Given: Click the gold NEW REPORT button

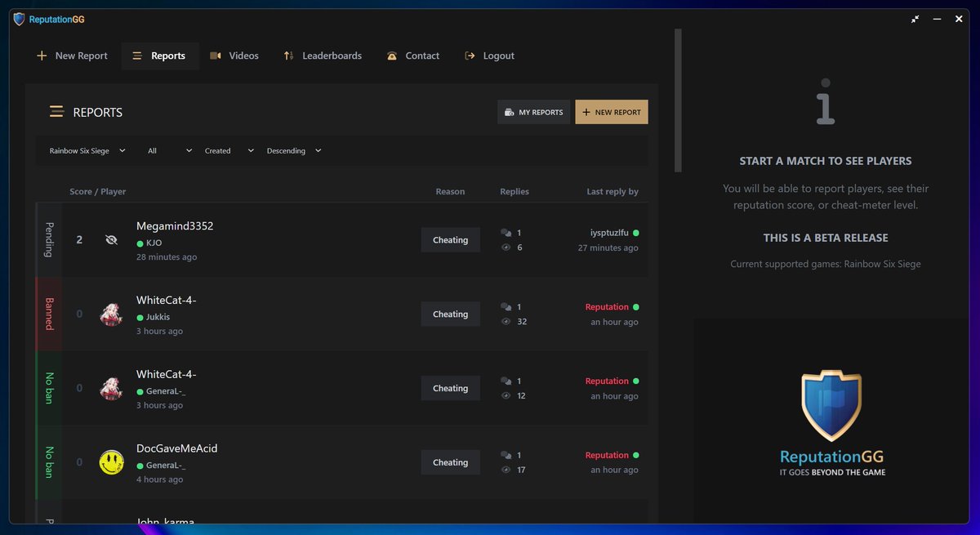Looking at the screenshot, I should (612, 112).
